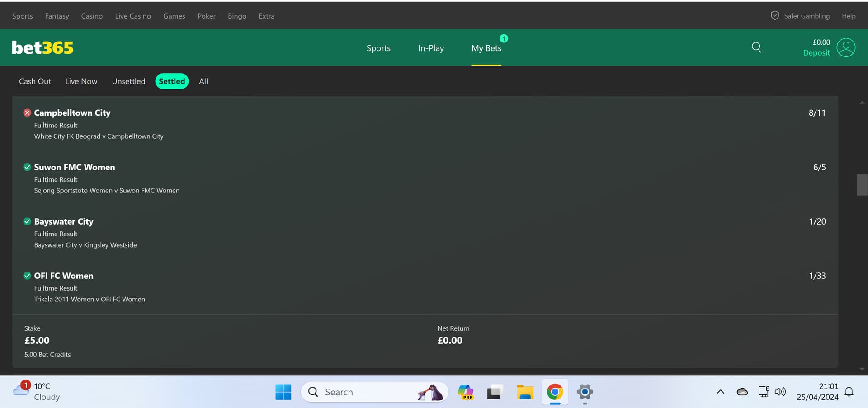Image resolution: width=868 pixels, height=408 pixels.
Task: Expand the Suwon FMC Women selection
Action: coord(75,167)
